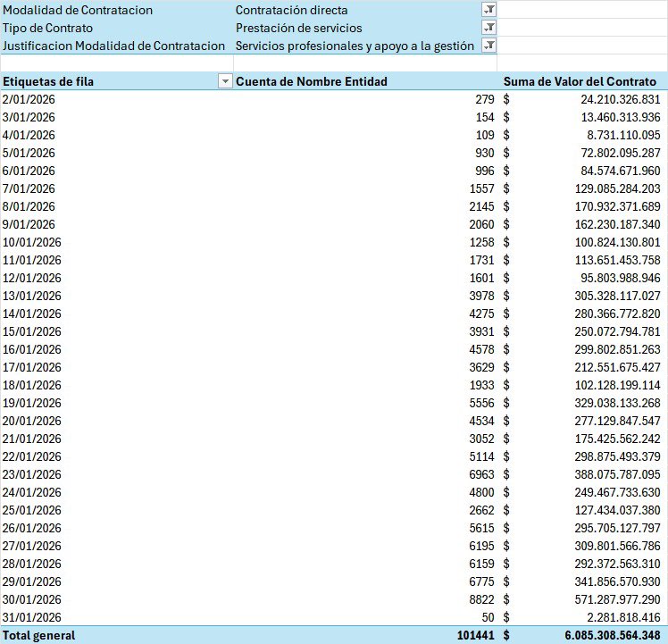Select count cell 4275
This screenshot has width=668, height=644.
click(482, 314)
